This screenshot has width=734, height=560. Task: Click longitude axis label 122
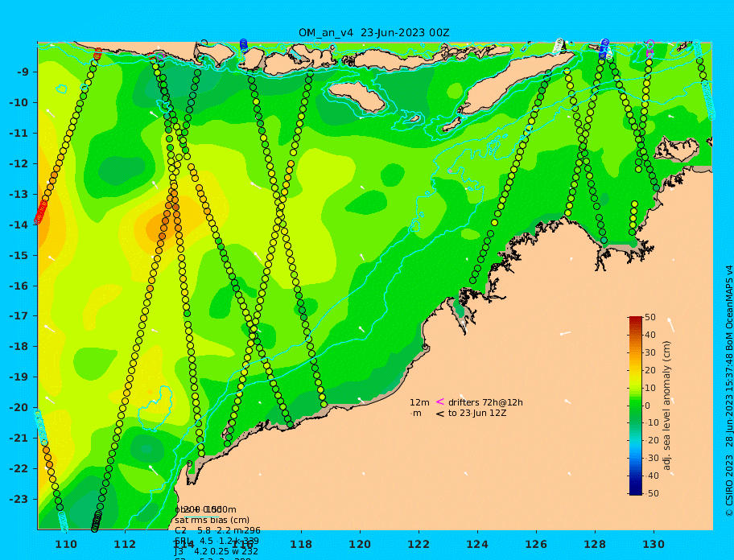(419, 544)
